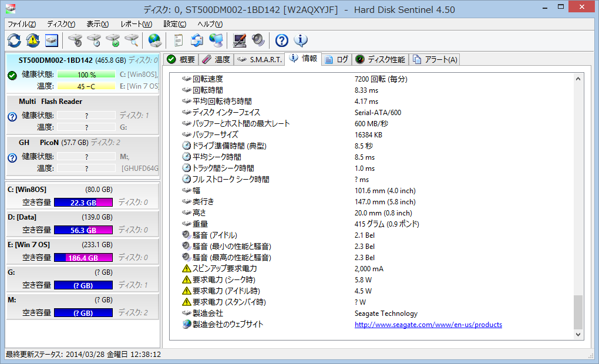Viewport: 599px width, 364px height.
Task: Click the disk panel toolbar icon
Action: point(52,41)
